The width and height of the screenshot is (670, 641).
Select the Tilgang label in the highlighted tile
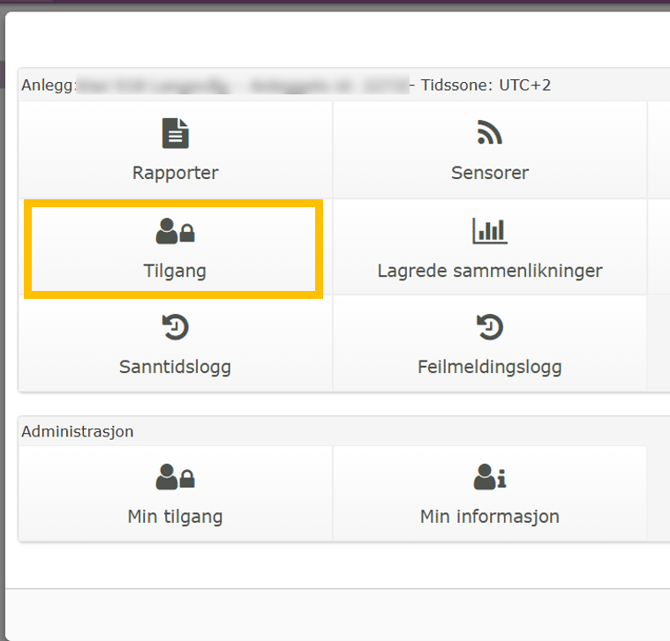click(175, 271)
